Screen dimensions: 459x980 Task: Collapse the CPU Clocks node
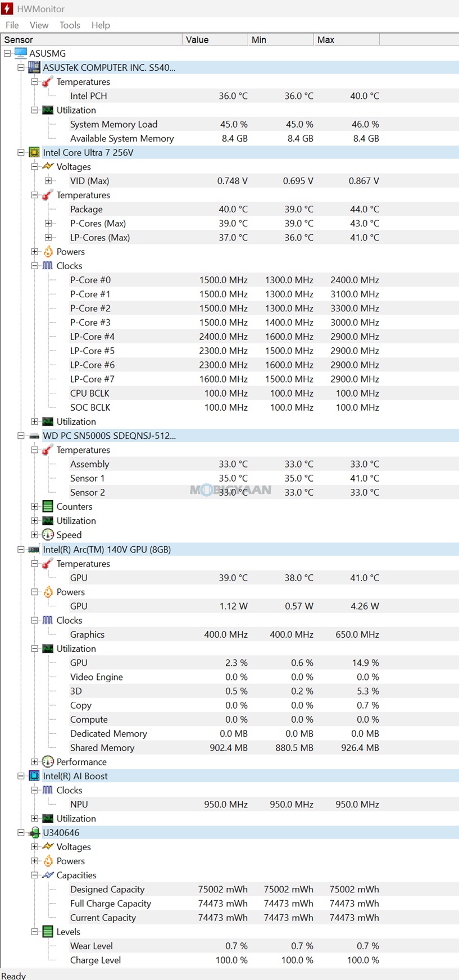coord(34,266)
